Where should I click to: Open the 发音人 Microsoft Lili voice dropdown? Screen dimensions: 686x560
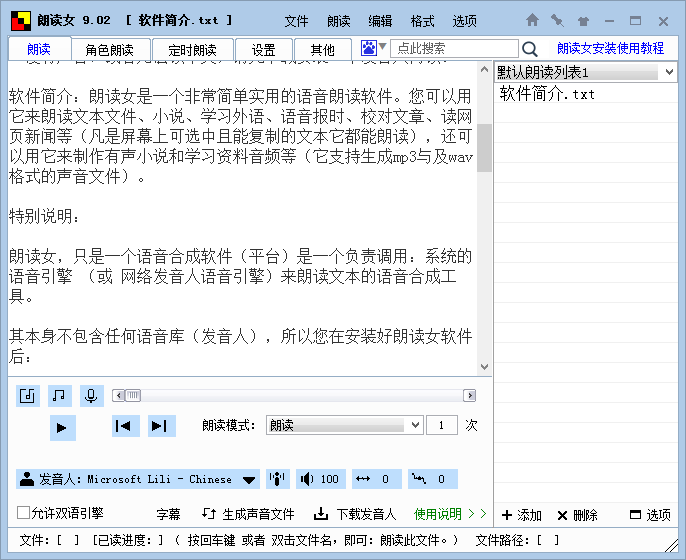249,480
